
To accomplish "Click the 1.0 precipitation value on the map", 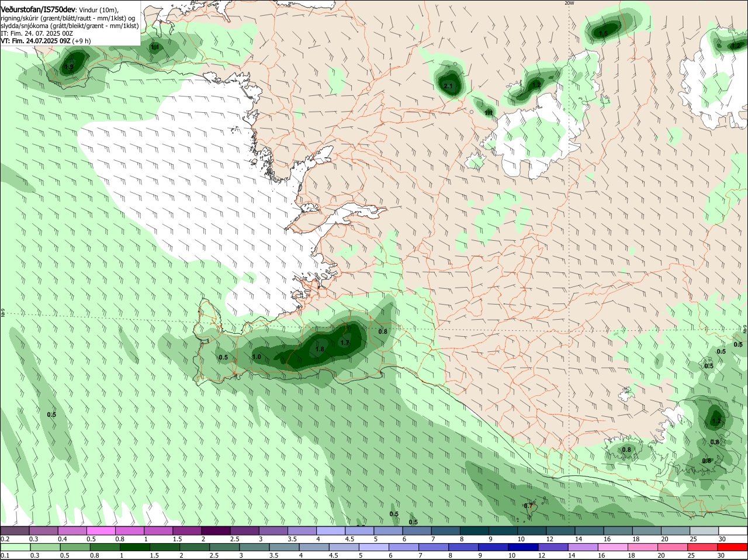I will (257, 357).
